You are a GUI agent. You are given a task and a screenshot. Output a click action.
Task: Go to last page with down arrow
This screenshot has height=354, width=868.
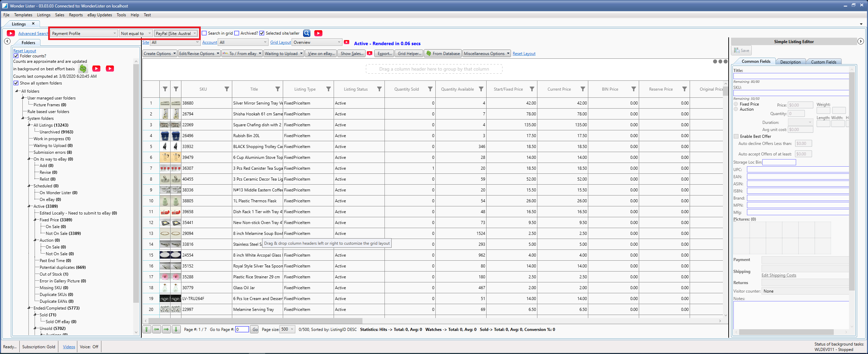(x=176, y=329)
